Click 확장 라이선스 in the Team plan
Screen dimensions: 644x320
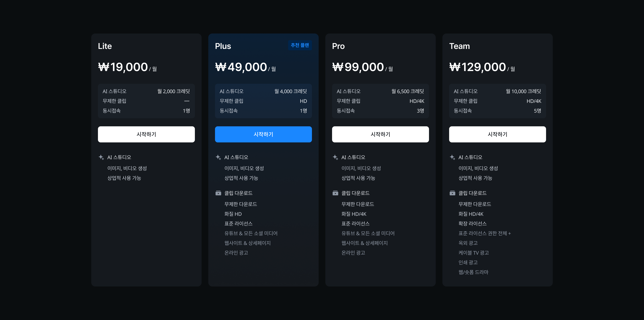(x=472, y=223)
